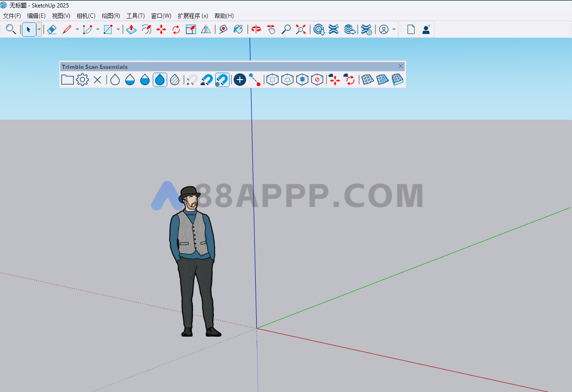The height and width of the screenshot is (392, 572).
Task: Click the clipping box with red prohibit icon
Action: pyautogui.click(x=317, y=80)
